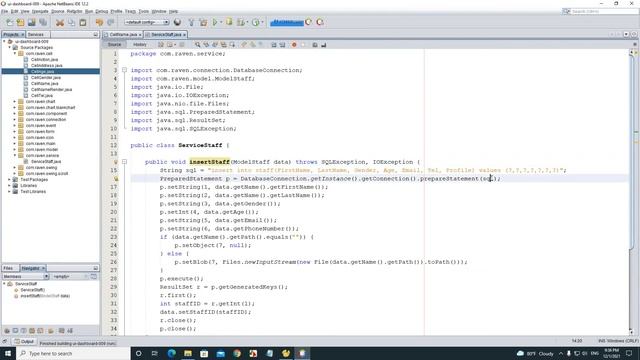The height and width of the screenshot is (360, 640).
Task: Click the Save All toolbar icon
Action: pyautogui.click(x=43, y=22)
